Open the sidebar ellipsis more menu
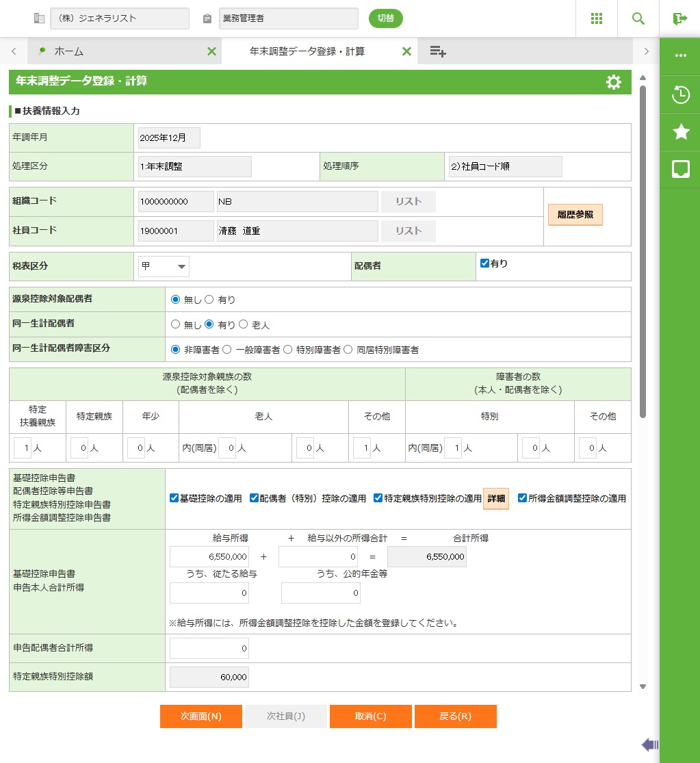The height and width of the screenshot is (763, 700). point(680,55)
